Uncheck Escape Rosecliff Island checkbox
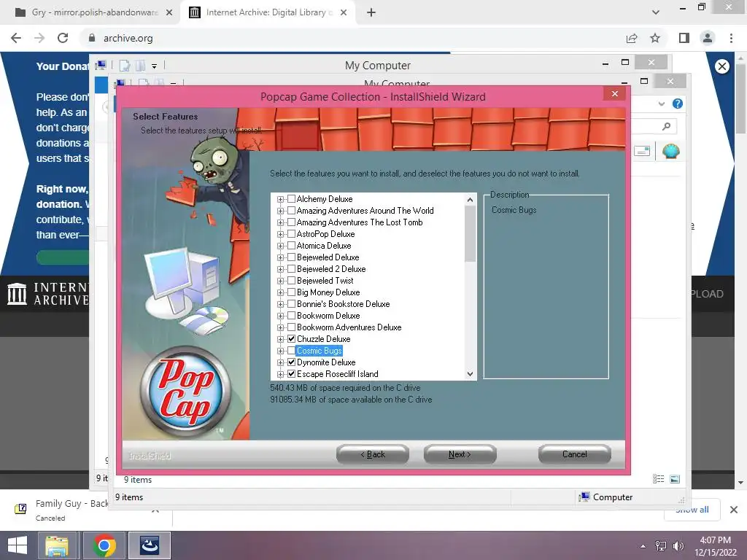The image size is (747, 560). click(292, 374)
